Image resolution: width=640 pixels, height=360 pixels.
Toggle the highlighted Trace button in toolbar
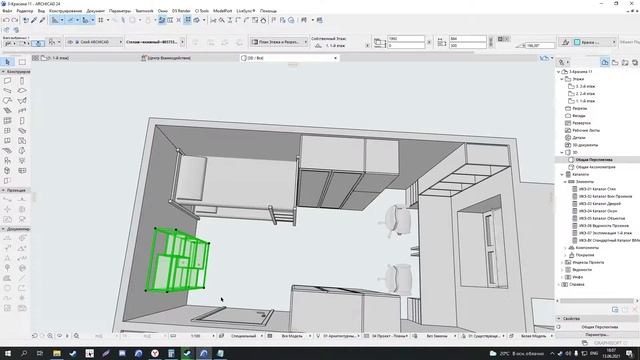(162, 20)
